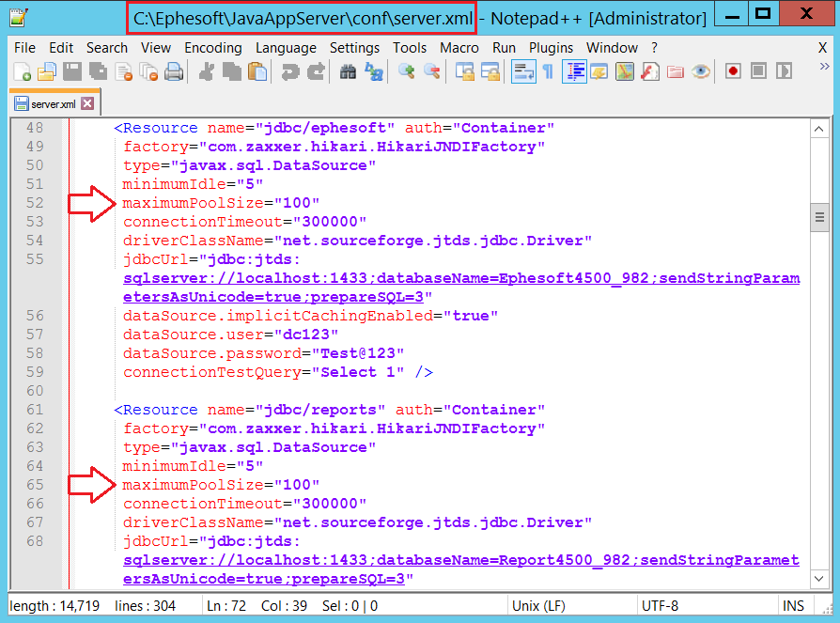Click the Unix (LF) status bar field
The image size is (840, 623).
(x=538, y=606)
